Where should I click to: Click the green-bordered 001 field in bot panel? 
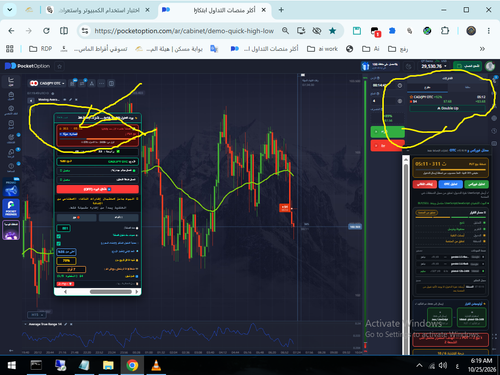(63, 228)
